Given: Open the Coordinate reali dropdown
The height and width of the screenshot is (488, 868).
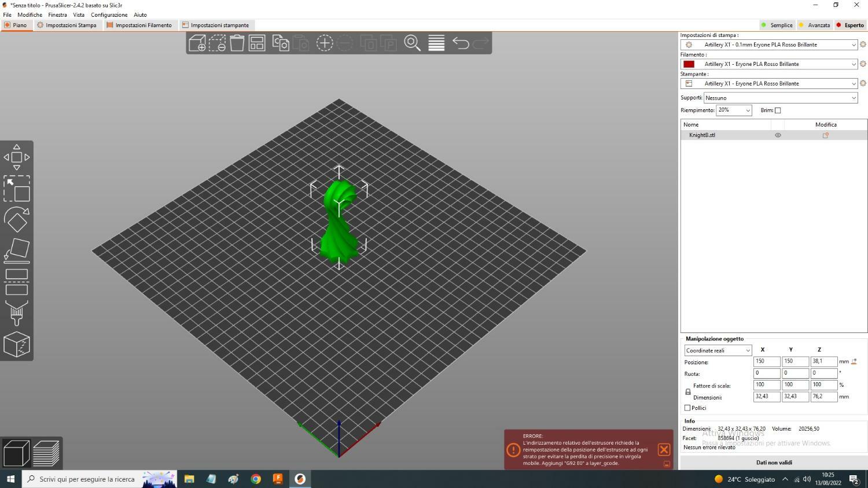Looking at the screenshot, I should coord(718,350).
